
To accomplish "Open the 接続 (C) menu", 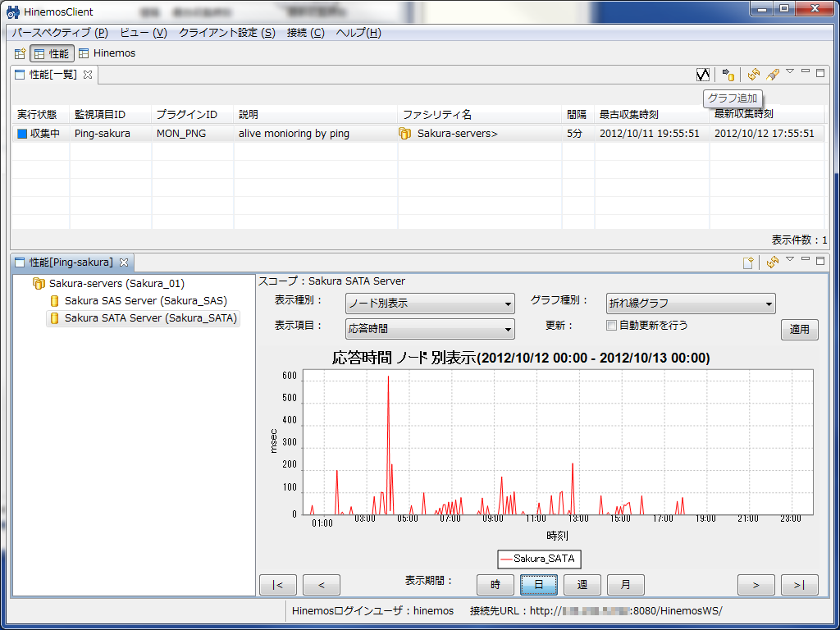I will click(x=306, y=33).
